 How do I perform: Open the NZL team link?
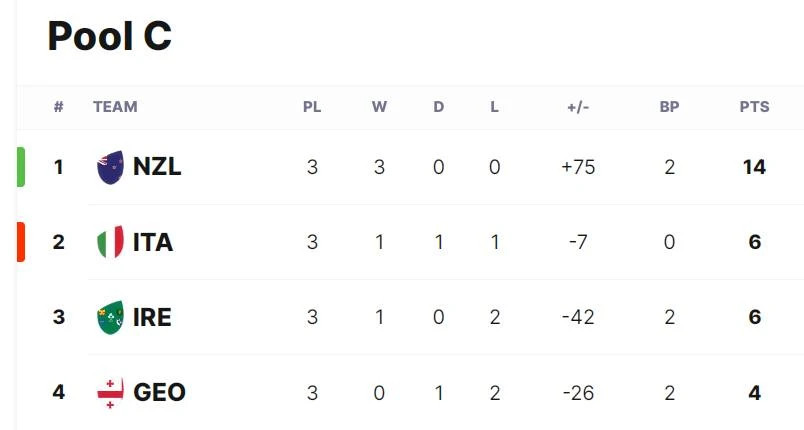pyautogui.click(x=157, y=167)
